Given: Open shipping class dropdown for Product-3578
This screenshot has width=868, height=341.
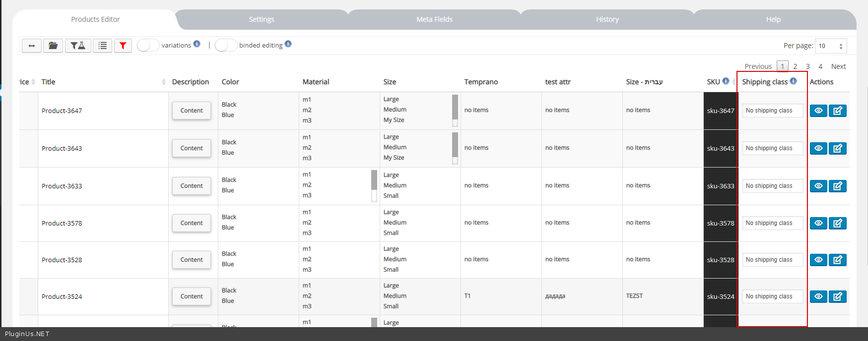Looking at the screenshot, I should 772,223.
